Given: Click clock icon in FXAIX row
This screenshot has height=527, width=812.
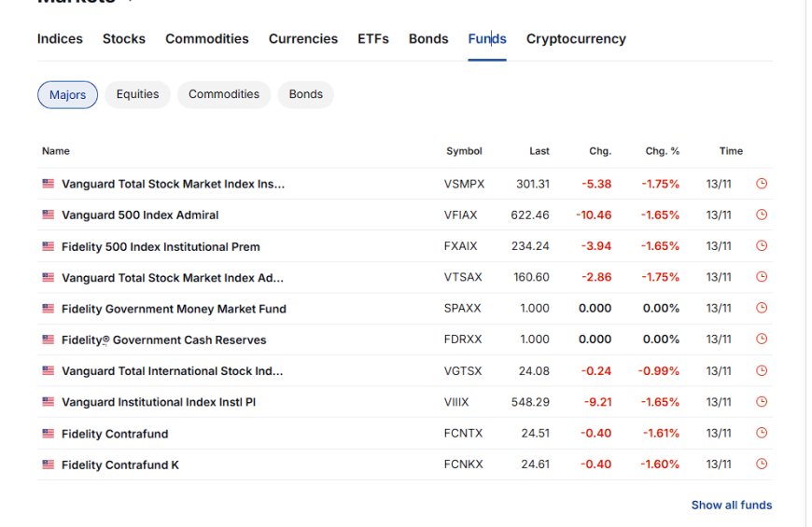Looking at the screenshot, I should 762,245.
